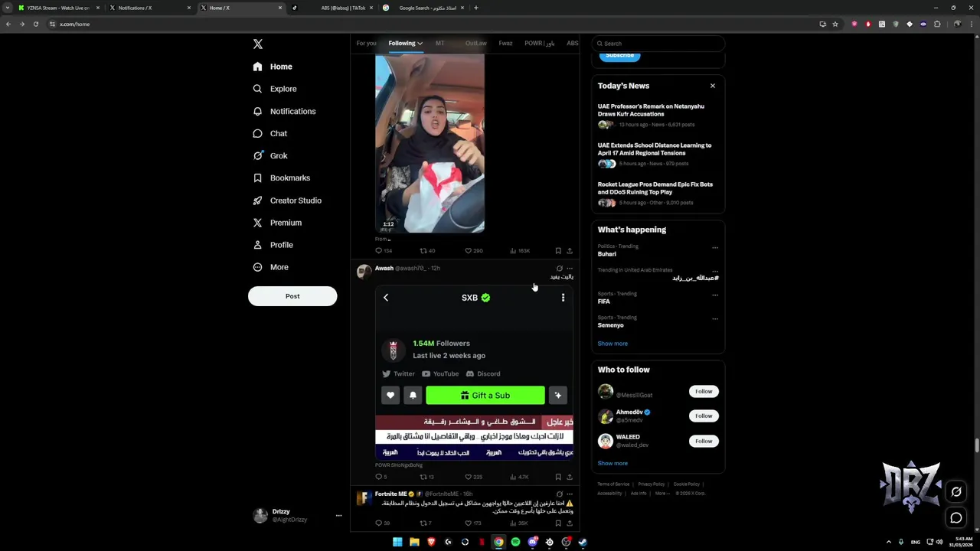The height and width of the screenshot is (551, 980).
Task: Switch to the MT list tab
Action: click(x=439, y=44)
